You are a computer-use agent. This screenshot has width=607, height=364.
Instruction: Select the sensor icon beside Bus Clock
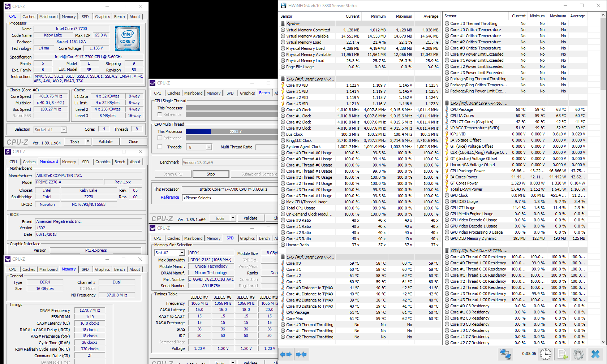pos(283,134)
